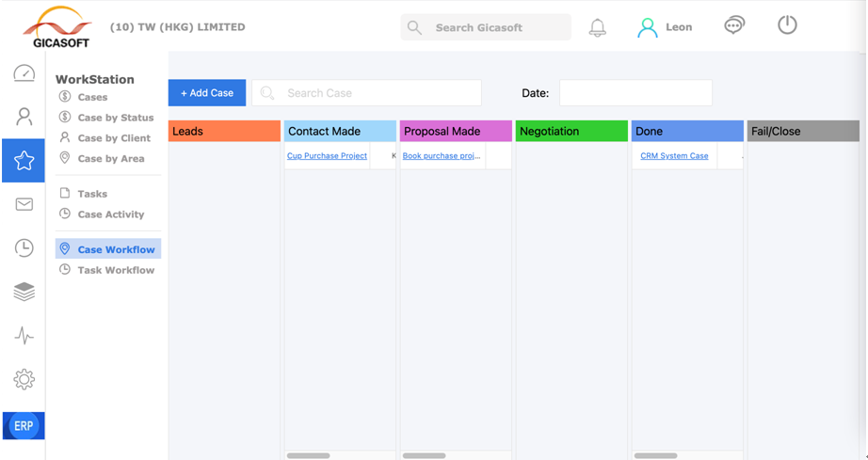This screenshot has height=460, width=868.
Task: Click the contacts person icon in sidebar
Action: 24,117
